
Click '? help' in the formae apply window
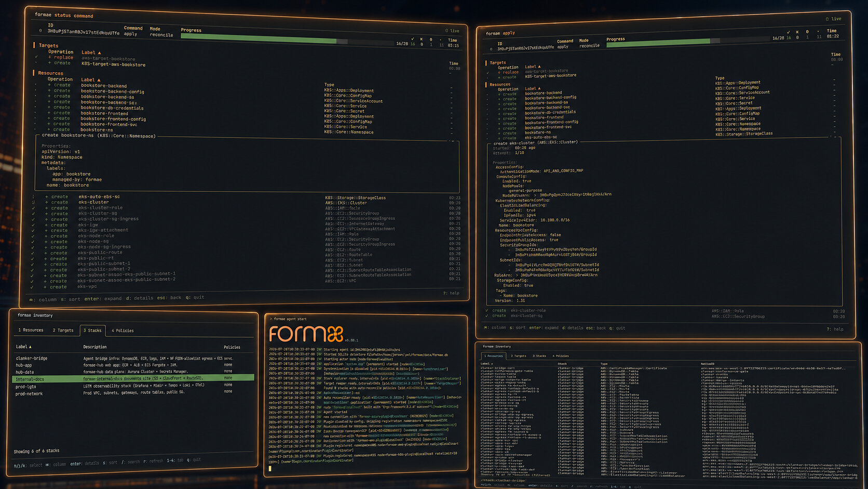[x=835, y=329]
